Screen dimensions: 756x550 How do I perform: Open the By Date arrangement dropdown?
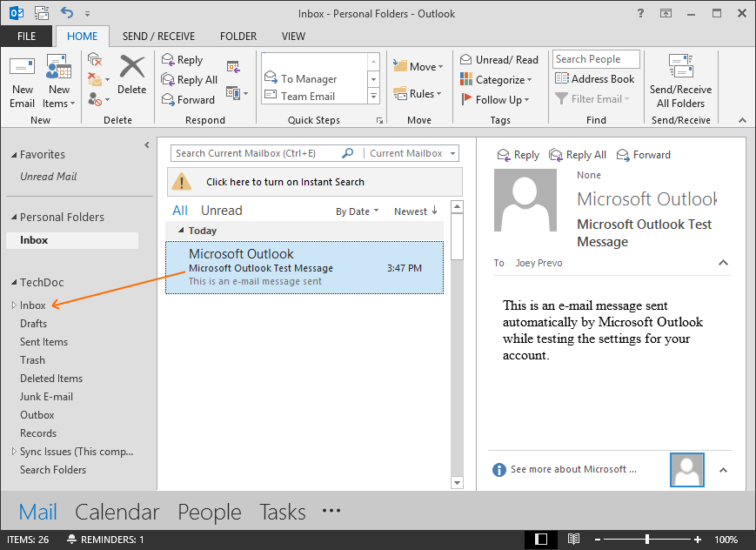[358, 211]
